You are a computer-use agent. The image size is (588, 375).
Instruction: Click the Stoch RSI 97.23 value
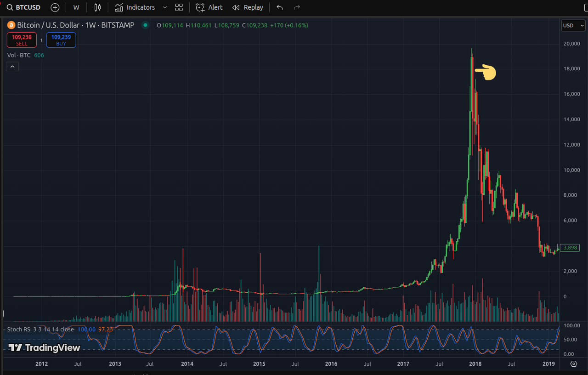(105, 330)
